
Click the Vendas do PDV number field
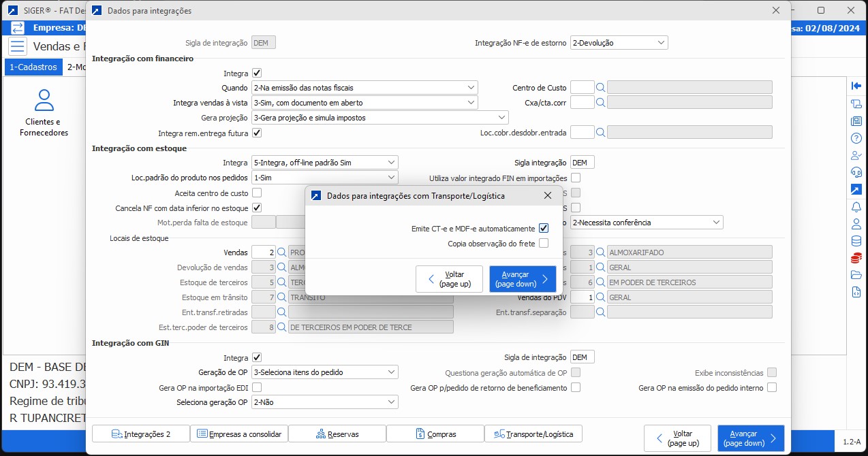point(581,297)
